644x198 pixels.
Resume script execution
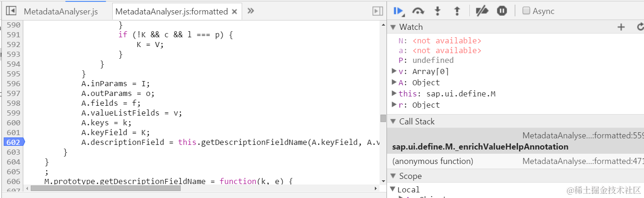point(399,11)
